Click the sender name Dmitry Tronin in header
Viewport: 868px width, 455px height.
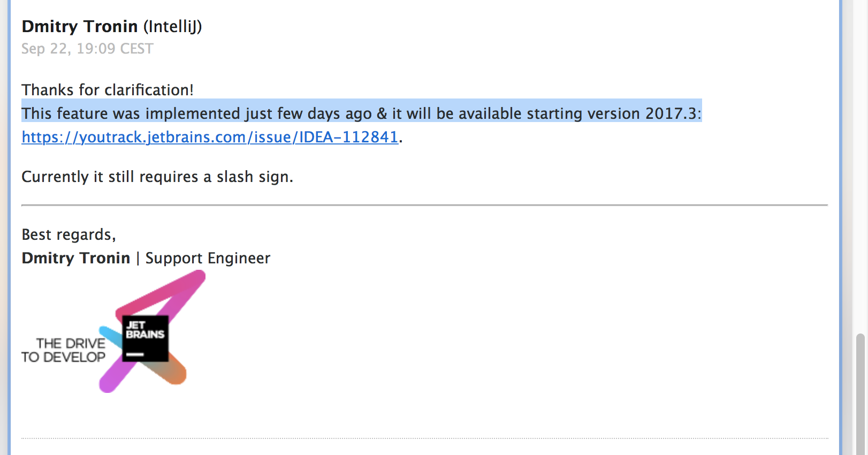80,26
